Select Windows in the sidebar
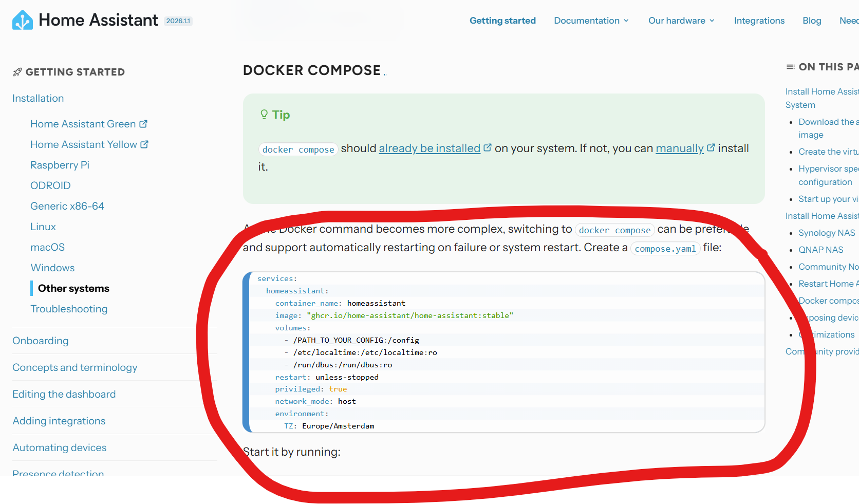The width and height of the screenshot is (859, 504). pos(52,268)
